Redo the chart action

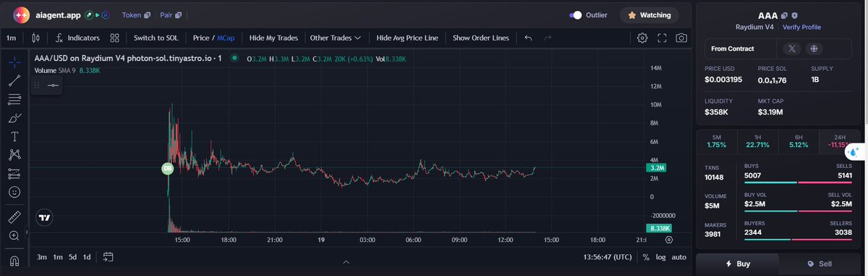(548, 38)
